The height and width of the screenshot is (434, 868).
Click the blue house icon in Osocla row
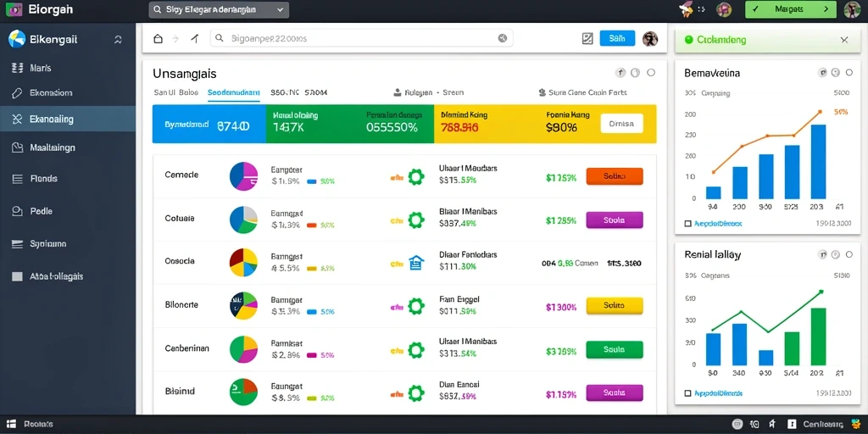click(x=415, y=263)
